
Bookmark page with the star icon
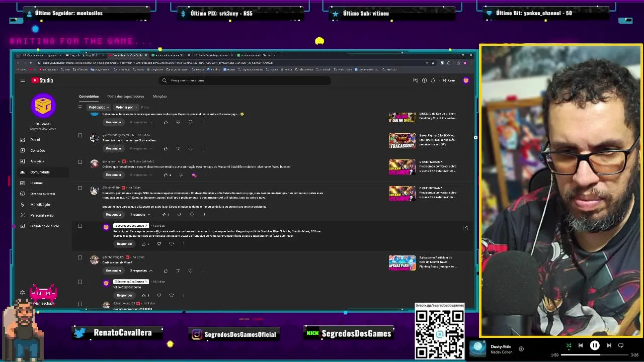pos(433,63)
